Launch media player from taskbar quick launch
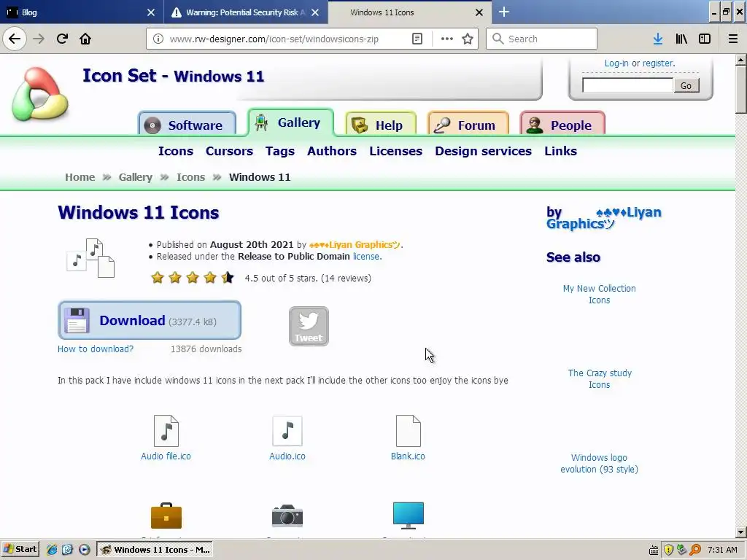747x560 pixels. pos(85,550)
